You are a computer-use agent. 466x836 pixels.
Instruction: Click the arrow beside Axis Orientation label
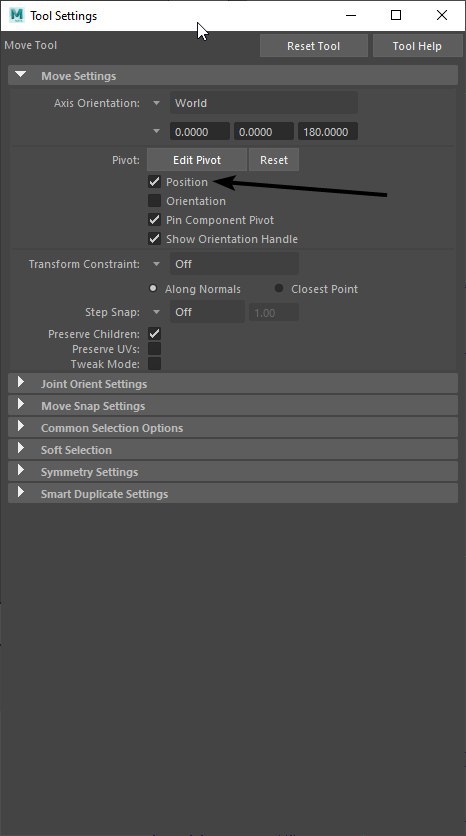(x=156, y=103)
